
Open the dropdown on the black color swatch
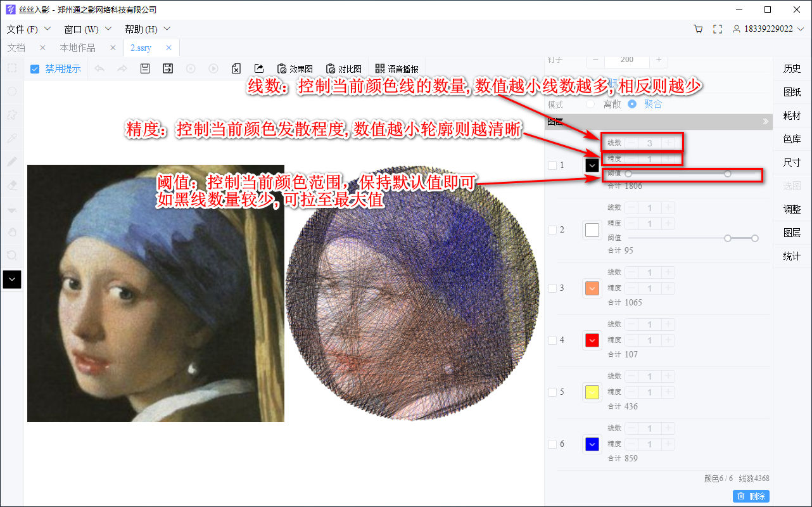click(592, 165)
